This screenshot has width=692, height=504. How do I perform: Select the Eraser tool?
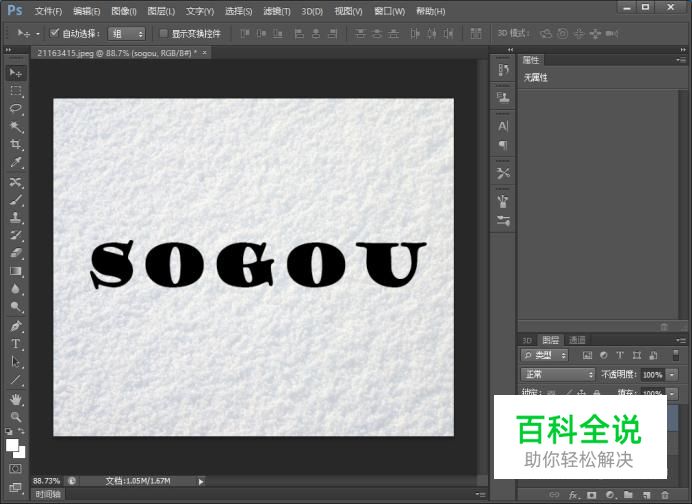16,253
